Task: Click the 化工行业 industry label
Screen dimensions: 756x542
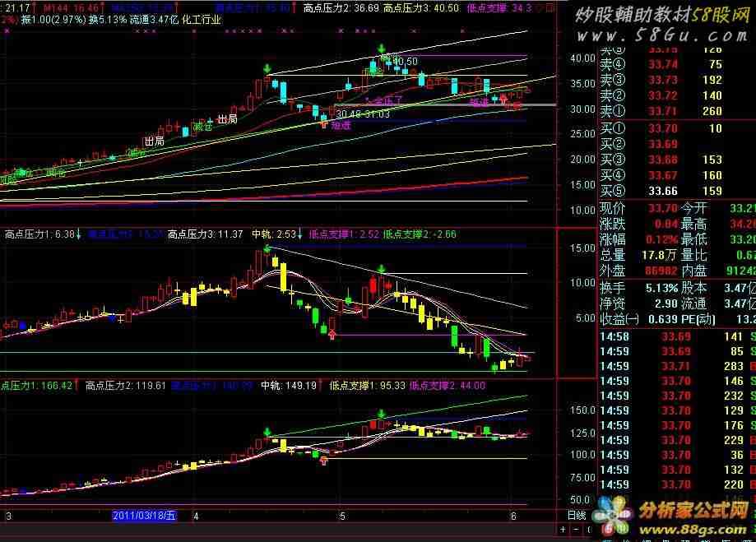Action: click(x=202, y=20)
